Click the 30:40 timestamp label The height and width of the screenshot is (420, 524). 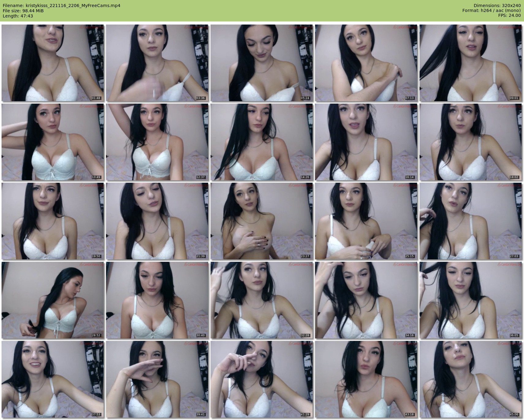[x=200, y=335]
